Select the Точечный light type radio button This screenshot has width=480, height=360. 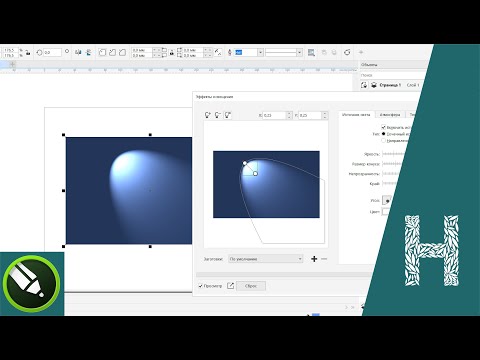click(383, 134)
